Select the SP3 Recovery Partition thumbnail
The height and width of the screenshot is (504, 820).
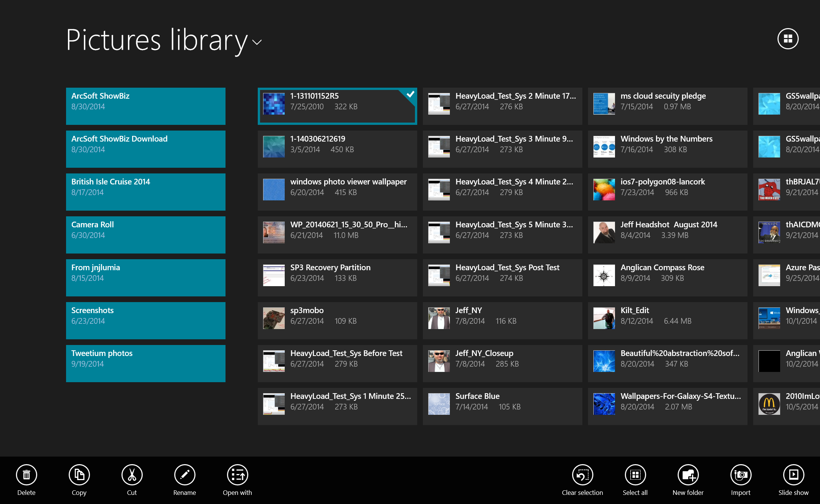click(x=274, y=275)
